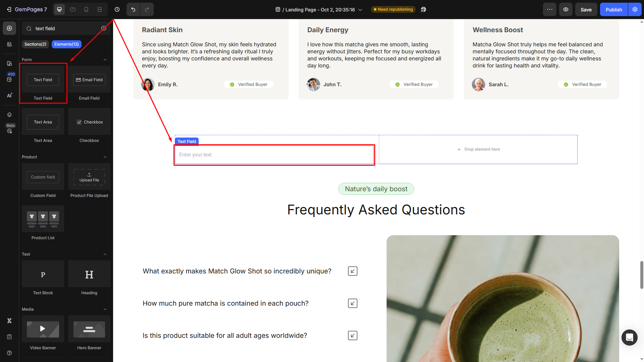The width and height of the screenshot is (644, 362).
Task: Select the Checkbox form element
Action: pos(89,122)
